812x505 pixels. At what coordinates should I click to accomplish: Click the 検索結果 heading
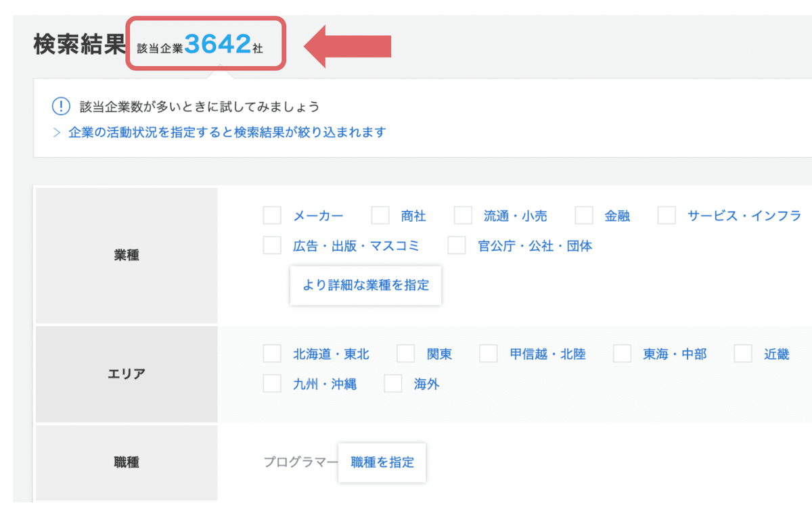pyautogui.click(x=79, y=45)
